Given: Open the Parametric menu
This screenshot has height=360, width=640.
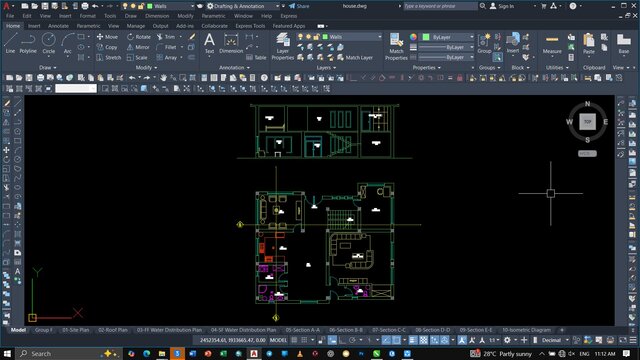Looking at the screenshot, I should pos(213,16).
